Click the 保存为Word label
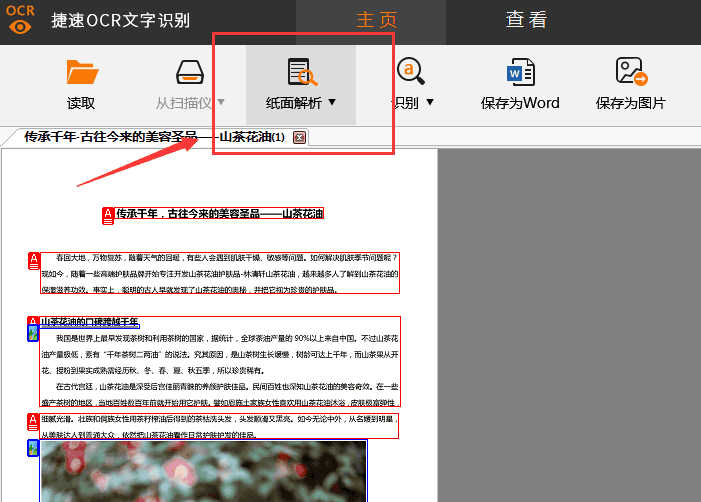The width and height of the screenshot is (701, 502). (520, 103)
